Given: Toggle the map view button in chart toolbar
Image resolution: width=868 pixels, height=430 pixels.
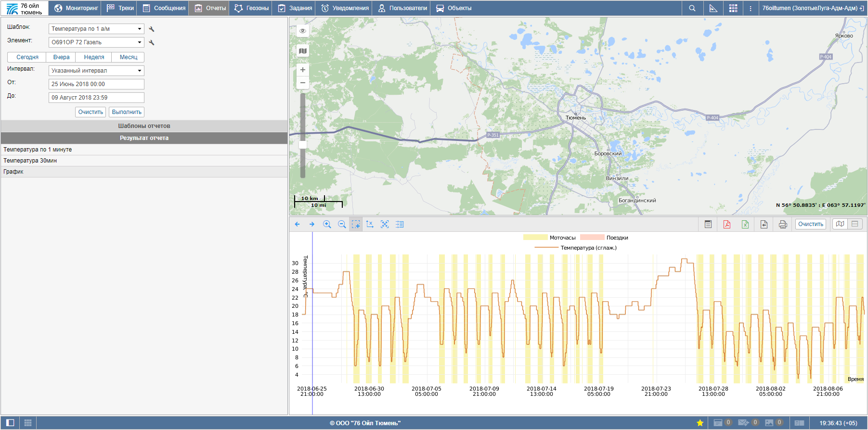Looking at the screenshot, I should (840, 224).
